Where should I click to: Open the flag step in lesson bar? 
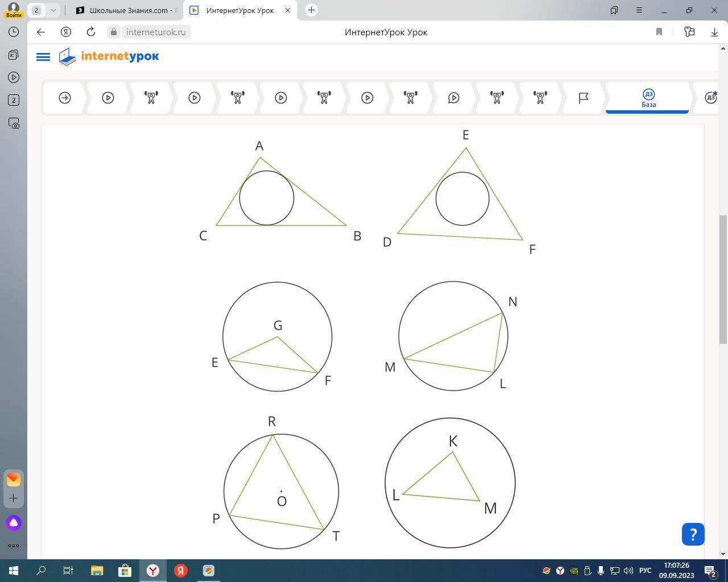click(x=584, y=98)
